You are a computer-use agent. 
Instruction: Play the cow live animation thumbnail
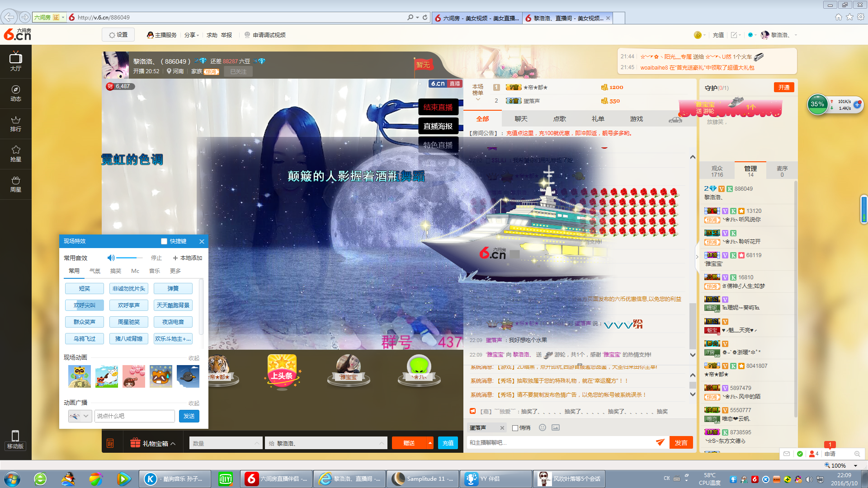coord(107,376)
